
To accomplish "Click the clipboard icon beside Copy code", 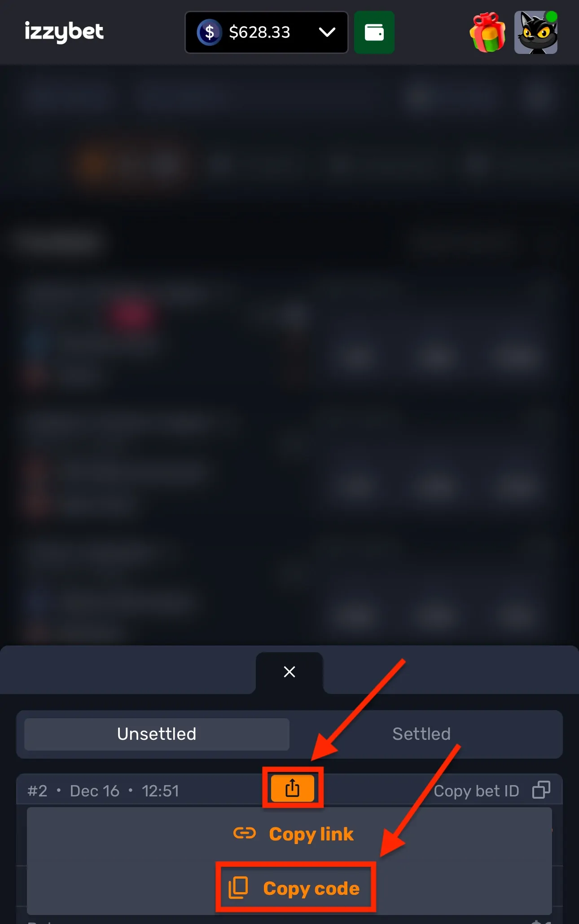I will [238, 888].
